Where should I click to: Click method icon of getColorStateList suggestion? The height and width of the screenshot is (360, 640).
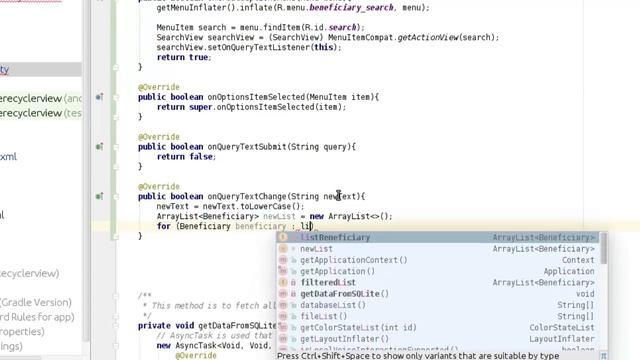(x=283, y=327)
